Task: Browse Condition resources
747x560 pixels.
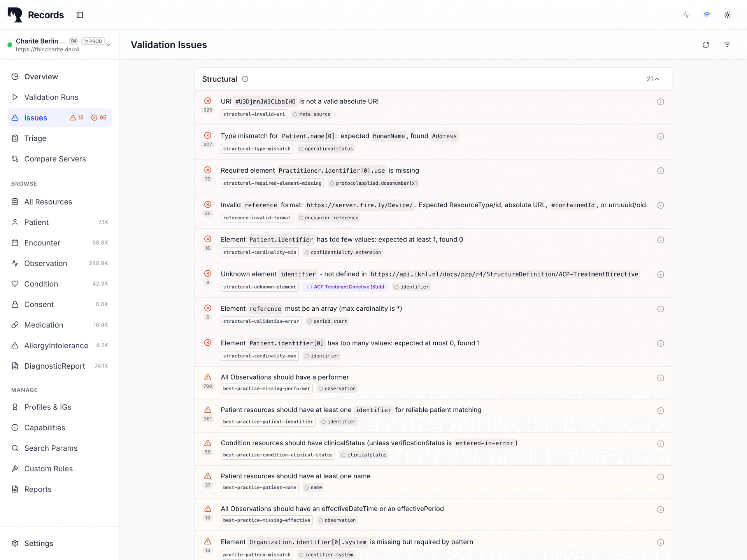Action: [x=60, y=284]
